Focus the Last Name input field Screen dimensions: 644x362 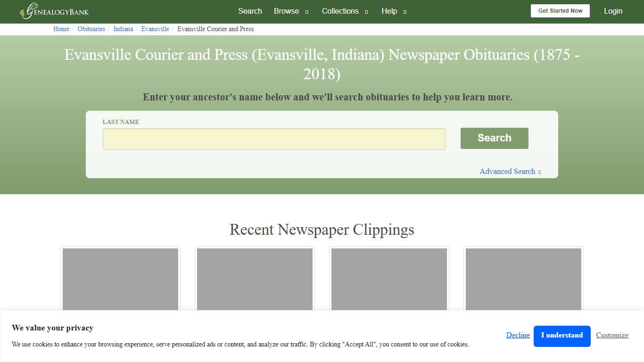(273, 139)
